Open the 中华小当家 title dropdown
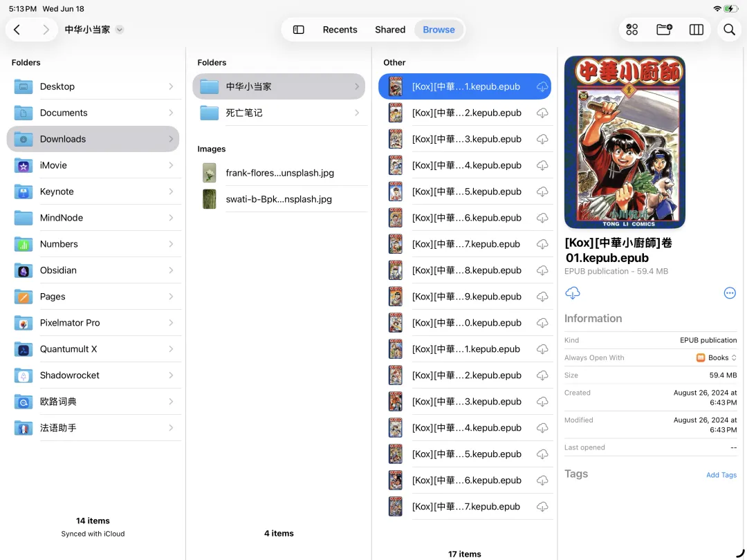Viewport: 747px width, 560px height. (120, 30)
